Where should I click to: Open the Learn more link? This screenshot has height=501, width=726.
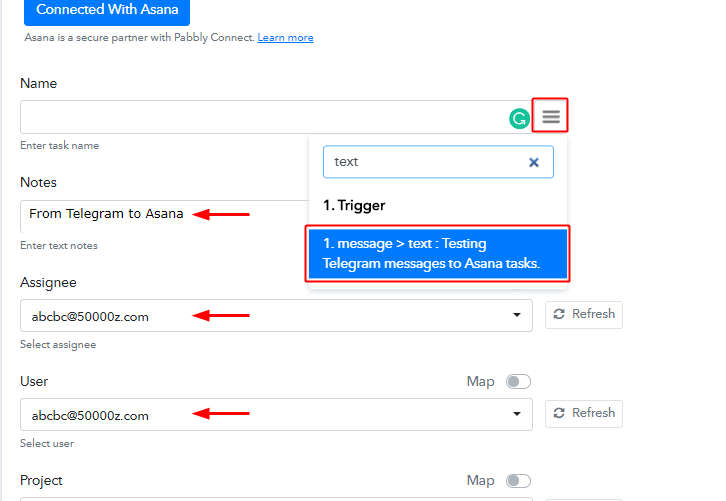click(x=285, y=38)
